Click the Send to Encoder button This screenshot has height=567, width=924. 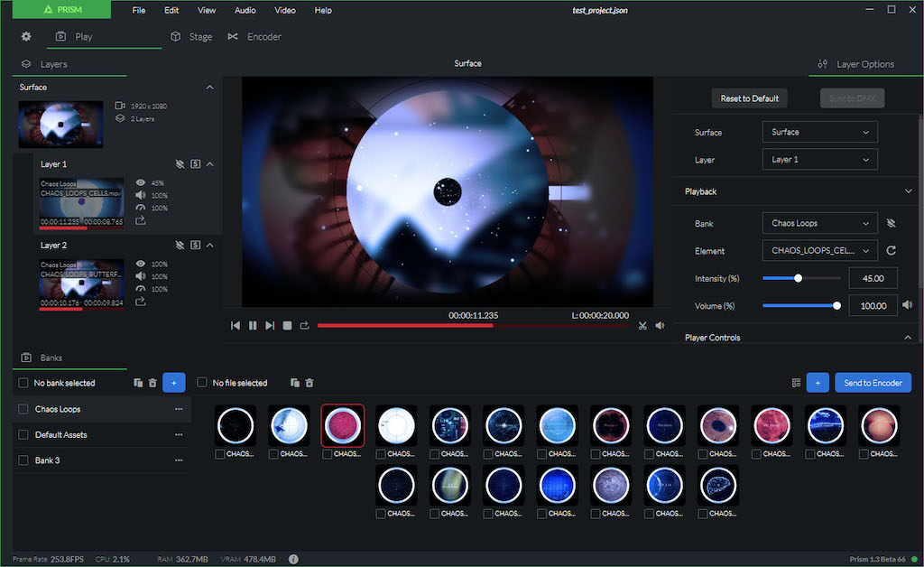pos(873,383)
